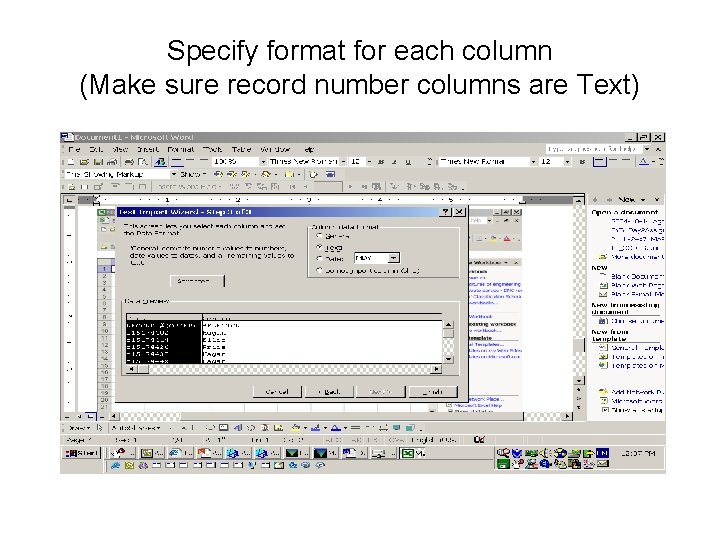The height and width of the screenshot is (540, 720).
Task: Click the help question mark on wizard title bar
Action: 445,212
